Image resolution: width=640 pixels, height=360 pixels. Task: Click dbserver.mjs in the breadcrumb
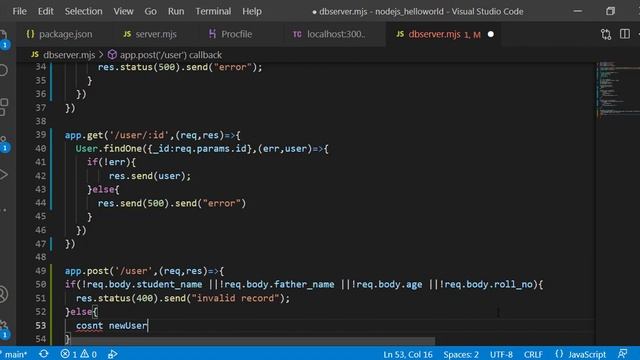[x=69, y=55]
